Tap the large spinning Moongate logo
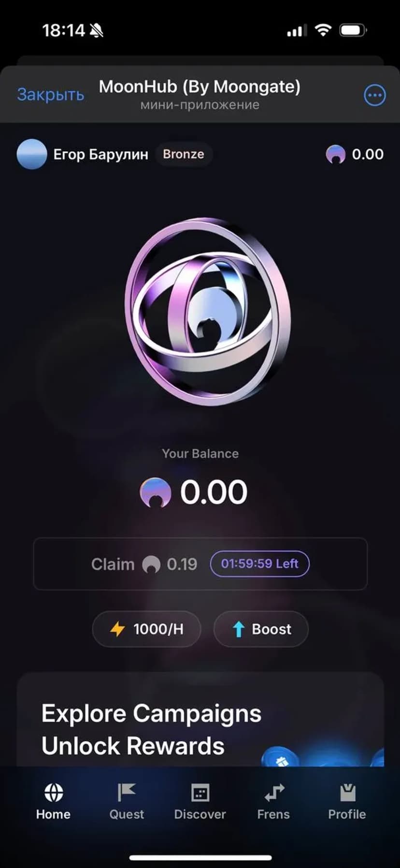Screen dimensions: 400x868 [x=208, y=311]
